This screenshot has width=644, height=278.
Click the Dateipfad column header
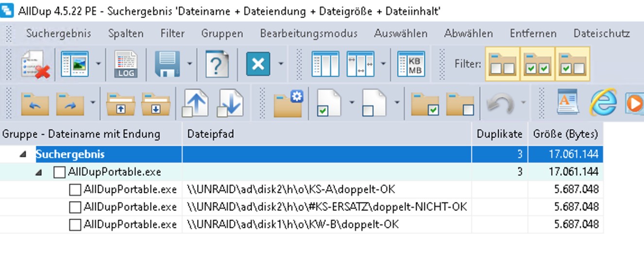pos(210,134)
